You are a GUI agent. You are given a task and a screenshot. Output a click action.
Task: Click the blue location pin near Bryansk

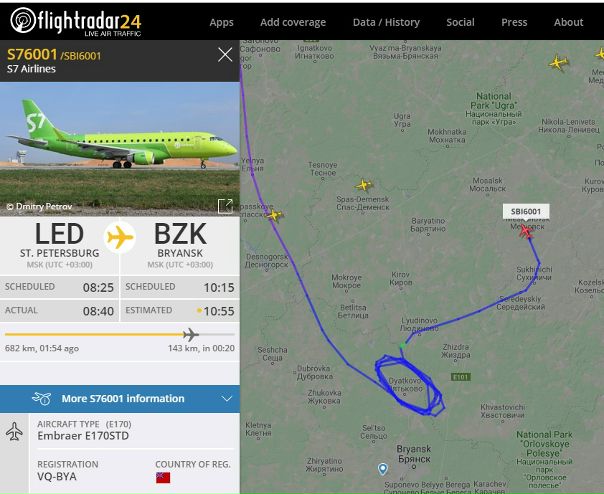[383, 469]
